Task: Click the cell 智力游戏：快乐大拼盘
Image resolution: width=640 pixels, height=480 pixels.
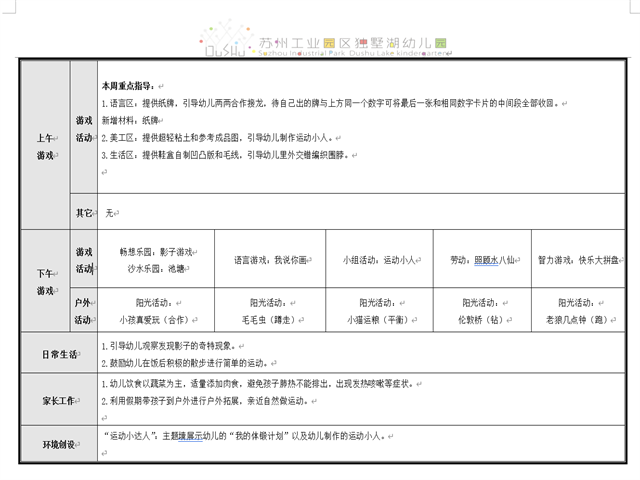Action: click(x=578, y=259)
